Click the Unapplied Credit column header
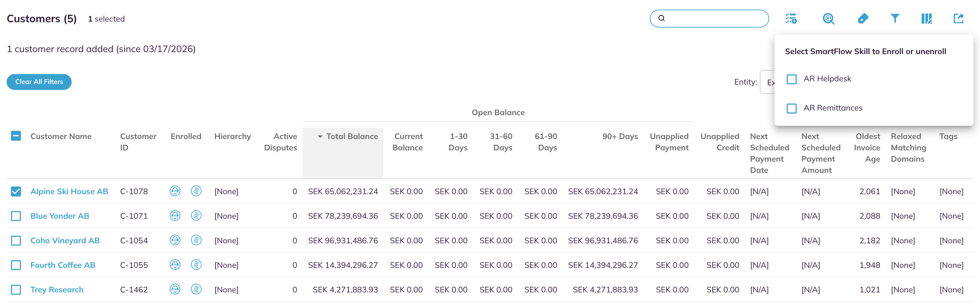 tap(719, 142)
